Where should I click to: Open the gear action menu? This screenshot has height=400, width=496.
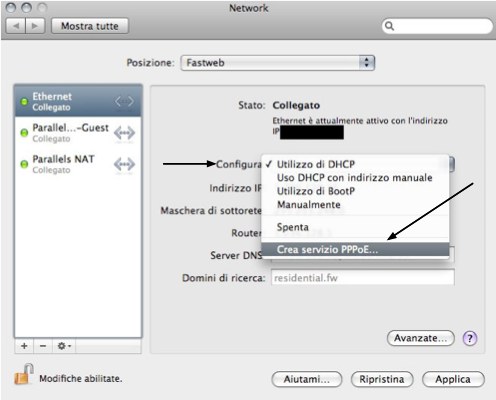(x=64, y=346)
